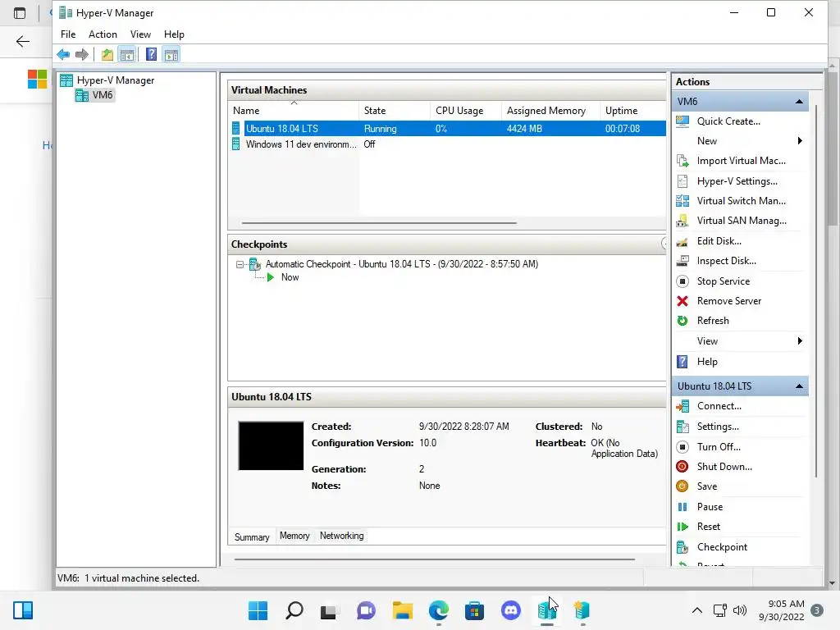Click the Forward arrow in Hyper-V toolbar
The height and width of the screenshot is (630, 840).
pyautogui.click(x=82, y=54)
